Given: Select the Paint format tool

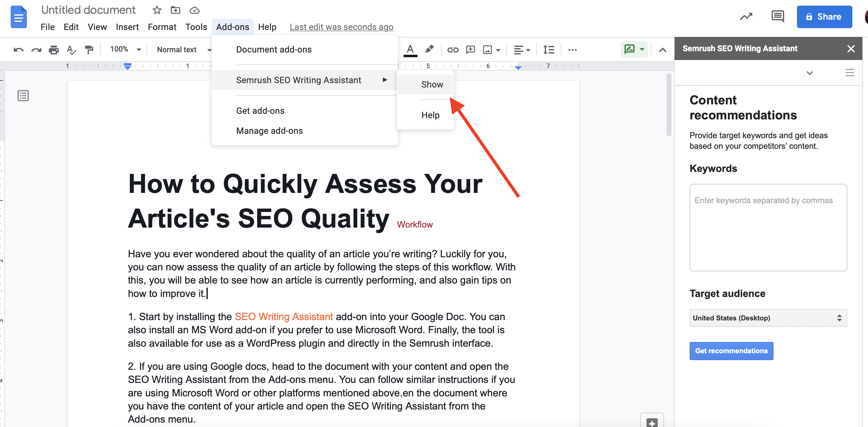Looking at the screenshot, I should [x=89, y=50].
